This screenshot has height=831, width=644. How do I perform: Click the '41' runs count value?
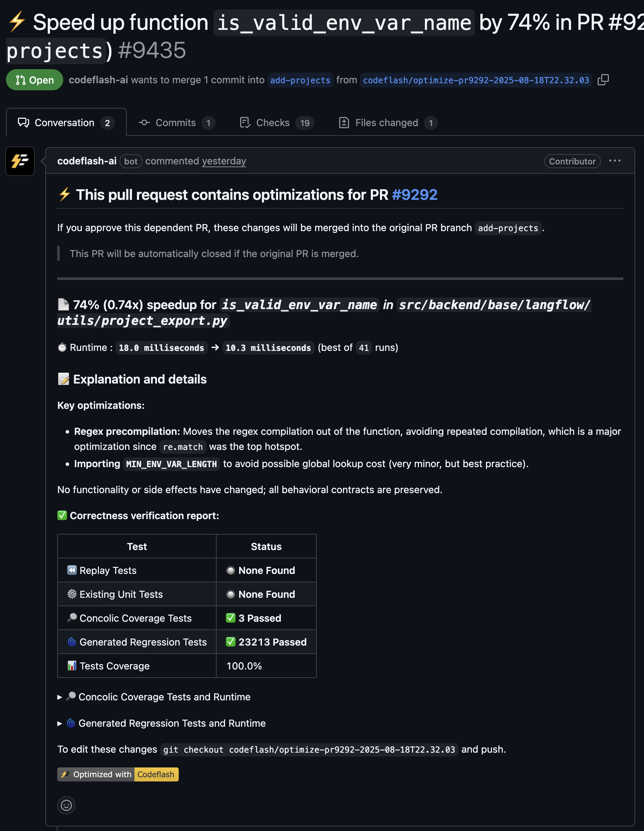click(364, 348)
